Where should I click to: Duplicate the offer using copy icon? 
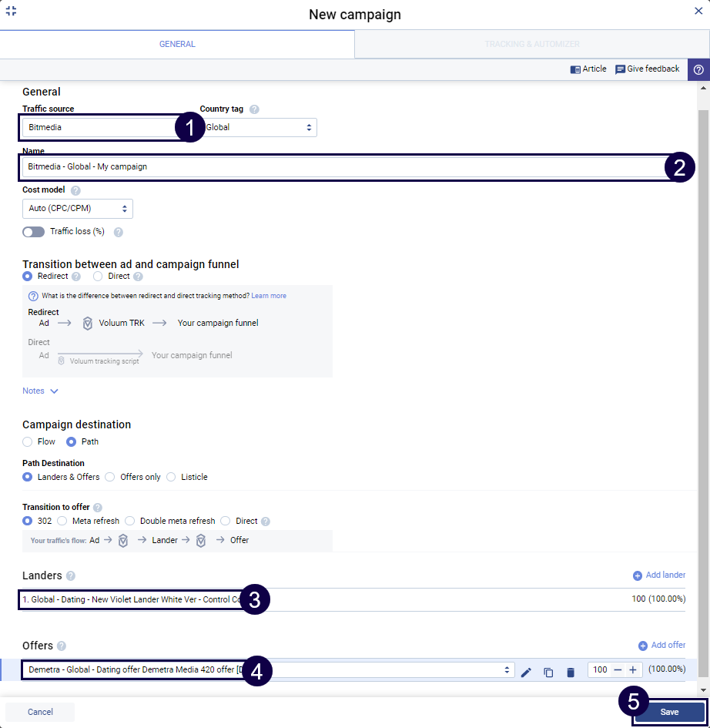(548, 672)
